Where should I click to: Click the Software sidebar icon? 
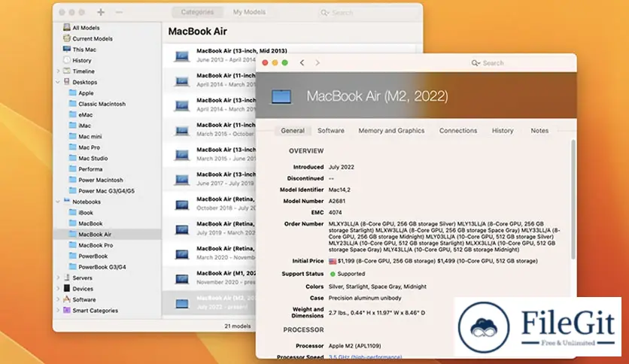point(67,299)
